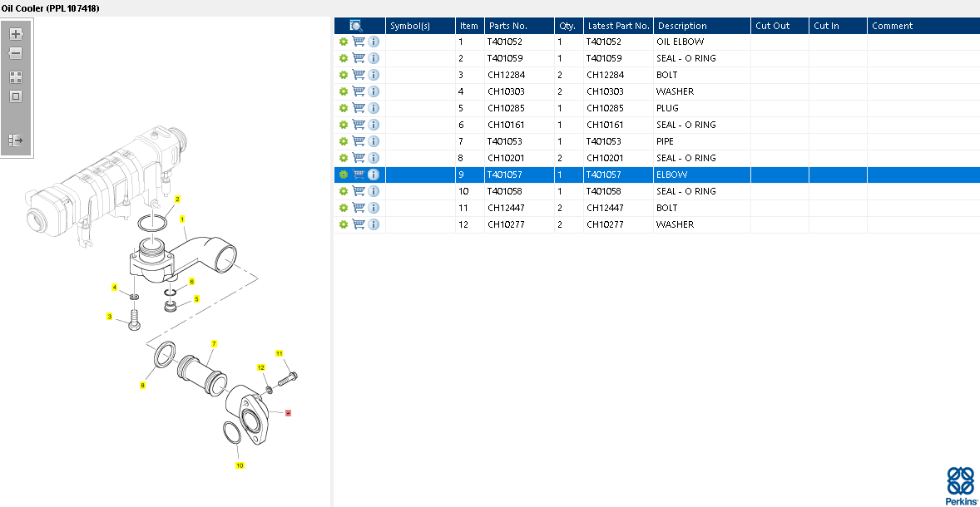Screen dimensions: 980x507
Task: Select callout 5 near the plug
Action: (x=196, y=299)
